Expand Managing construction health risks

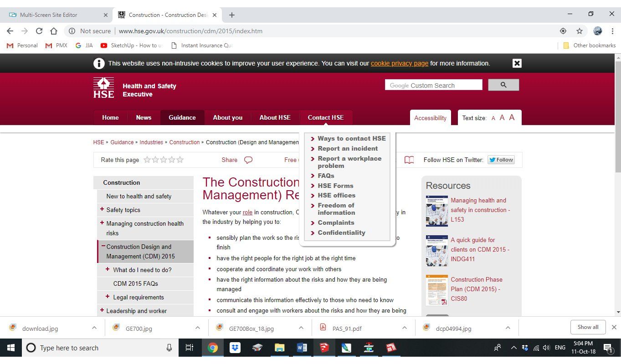[102, 223]
